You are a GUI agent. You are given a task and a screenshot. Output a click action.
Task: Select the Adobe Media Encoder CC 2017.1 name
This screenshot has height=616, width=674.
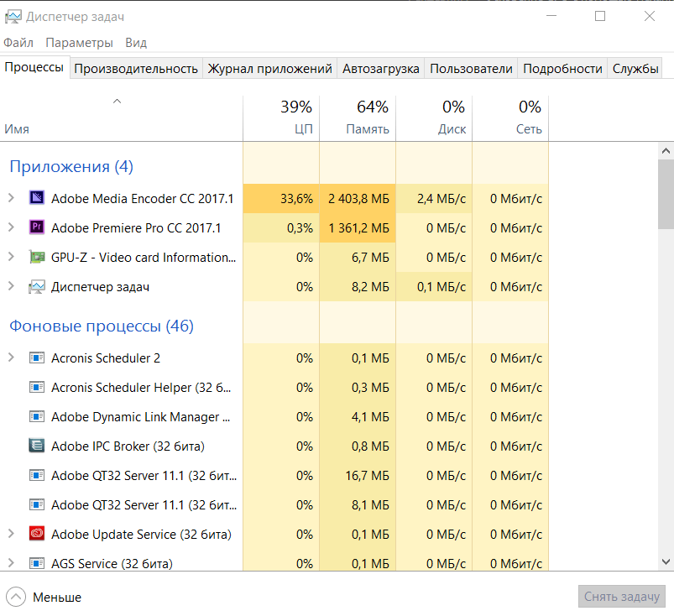(143, 199)
